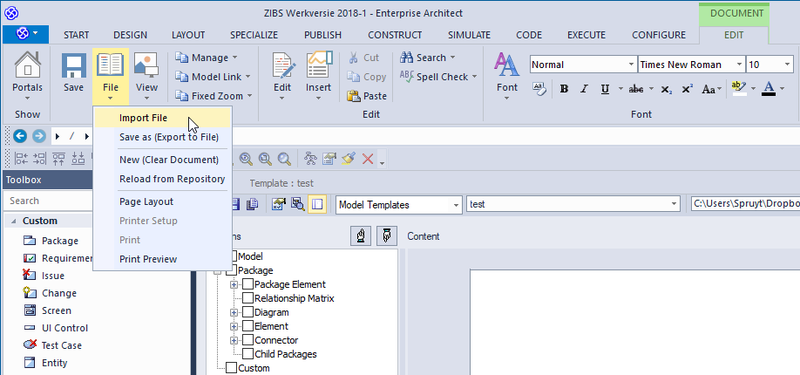This screenshot has height=375, width=800.
Task: Switch to the PUBLISH ribbon tab
Action: click(x=323, y=35)
